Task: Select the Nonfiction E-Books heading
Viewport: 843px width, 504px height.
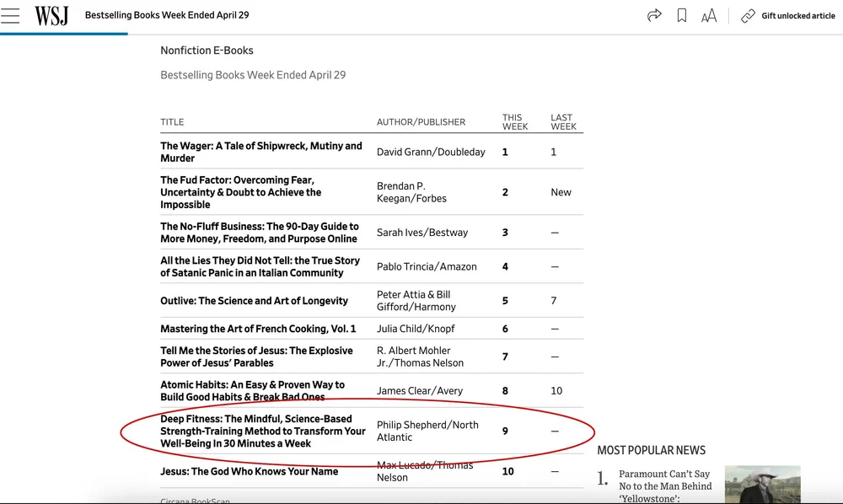Action: pyautogui.click(x=207, y=51)
